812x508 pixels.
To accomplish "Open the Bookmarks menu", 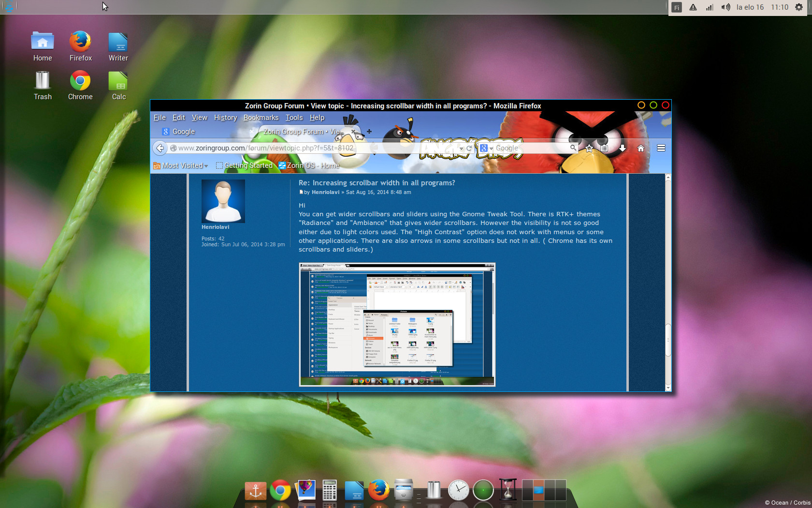I will (261, 118).
